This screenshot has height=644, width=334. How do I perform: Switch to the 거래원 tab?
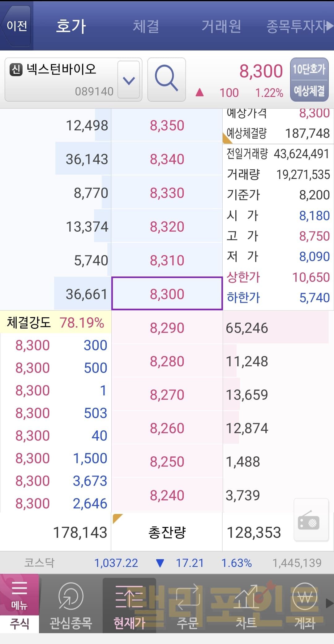tap(221, 26)
